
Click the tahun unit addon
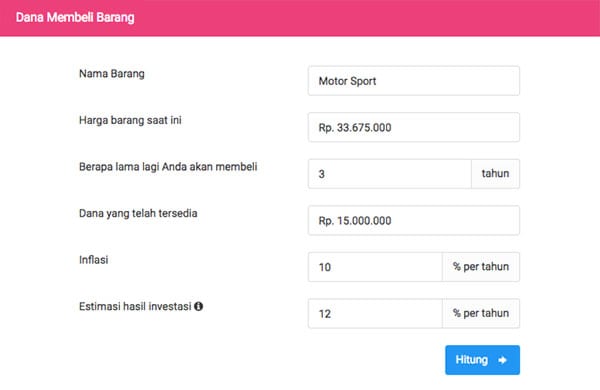click(495, 174)
